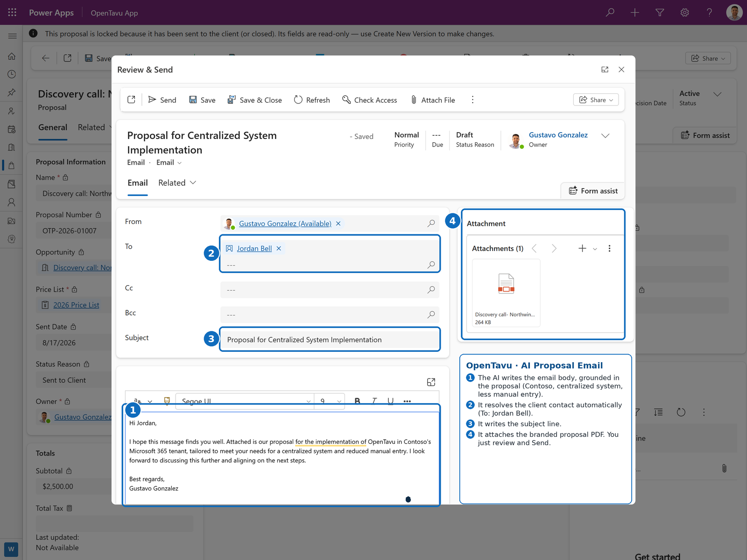Open Gustavo Gonzalez (Available) in From field
Screen dimensions: 747x560
[285, 224]
